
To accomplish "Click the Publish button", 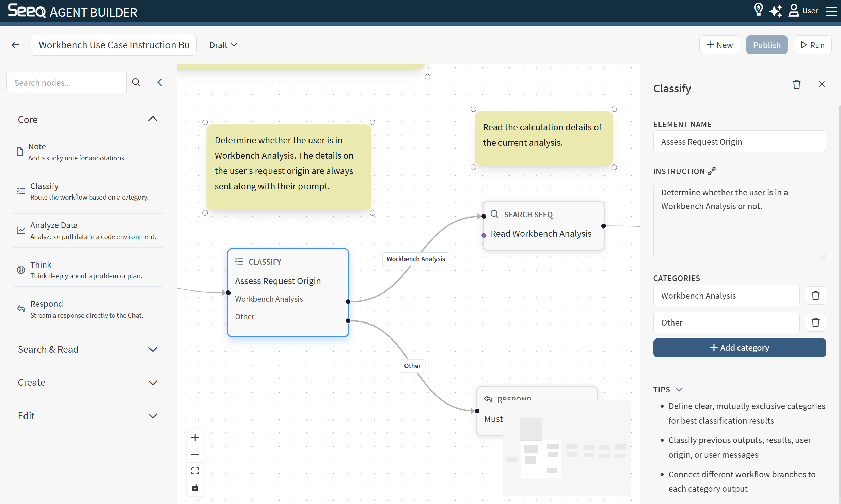I will [766, 45].
